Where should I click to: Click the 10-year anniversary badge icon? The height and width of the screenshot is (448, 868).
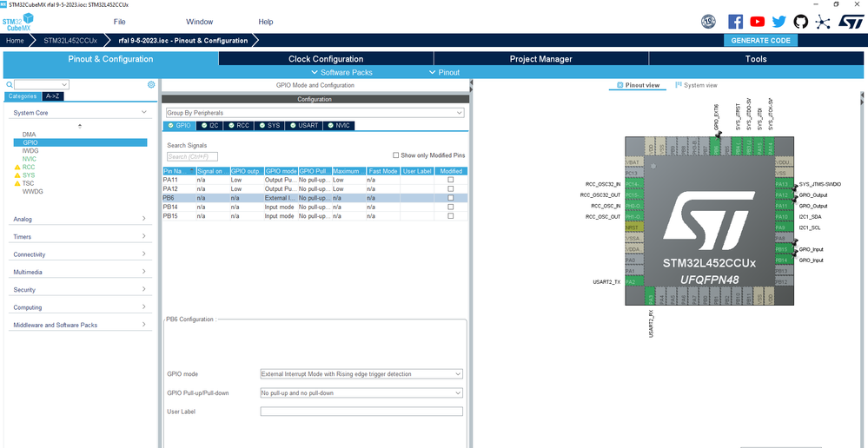click(709, 22)
